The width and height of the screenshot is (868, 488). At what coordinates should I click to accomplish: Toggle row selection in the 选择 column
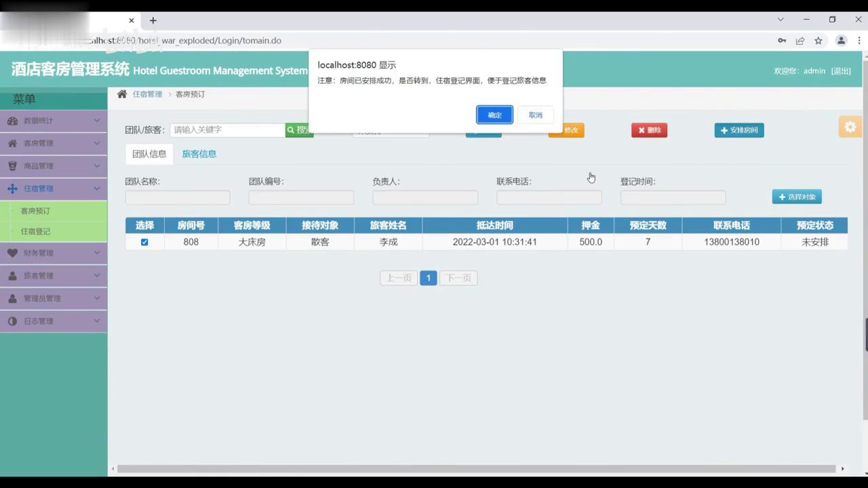[144, 242]
